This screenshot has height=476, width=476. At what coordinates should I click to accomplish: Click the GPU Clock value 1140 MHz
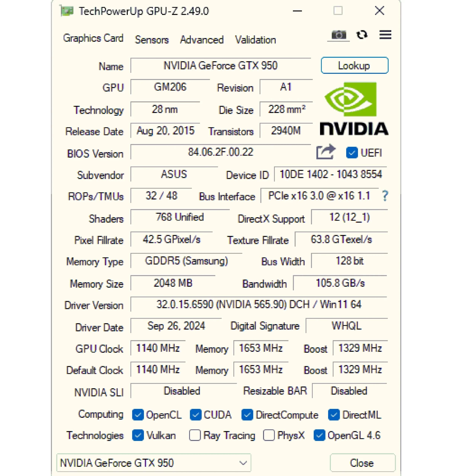pyautogui.click(x=158, y=348)
